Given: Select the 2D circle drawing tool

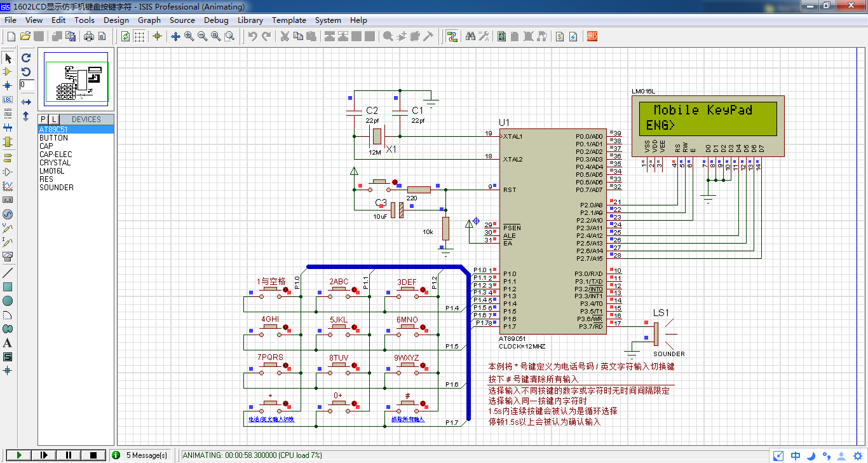Looking at the screenshot, I should click(8, 301).
